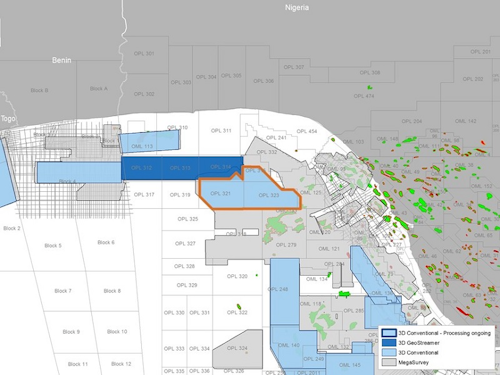Viewport: 500px width, 375px height.
Task: Click the 'Togo' country label
Action: [x=8, y=119]
